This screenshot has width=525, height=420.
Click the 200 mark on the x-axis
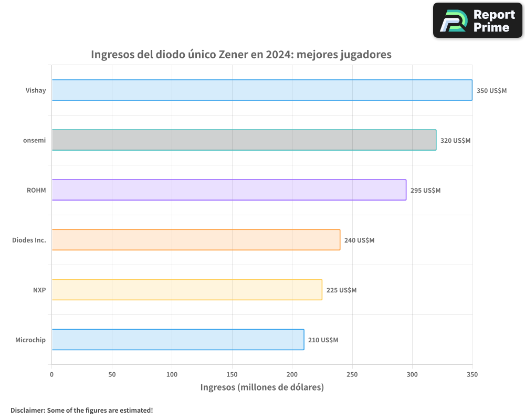click(292, 374)
